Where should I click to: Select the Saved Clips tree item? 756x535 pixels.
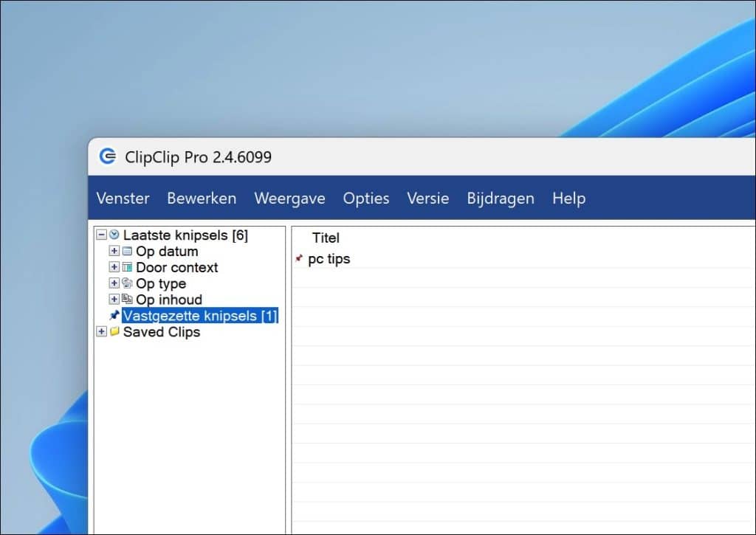pyautogui.click(x=162, y=331)
